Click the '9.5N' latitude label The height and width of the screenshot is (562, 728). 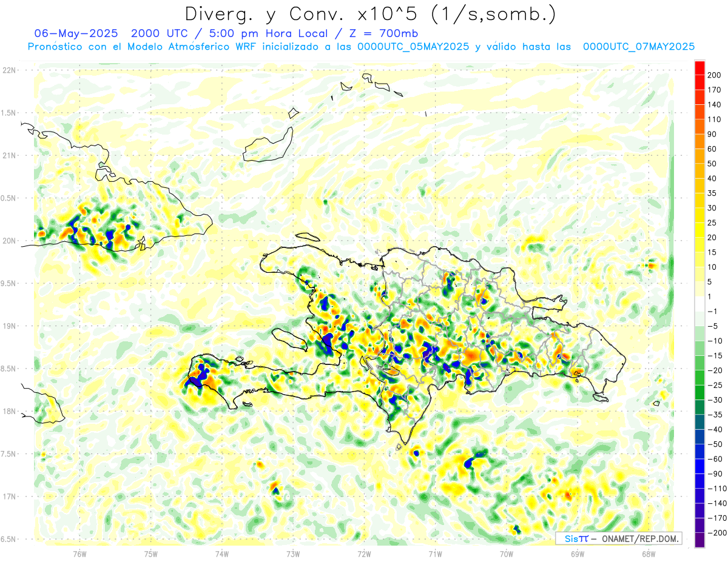point(9,284)
